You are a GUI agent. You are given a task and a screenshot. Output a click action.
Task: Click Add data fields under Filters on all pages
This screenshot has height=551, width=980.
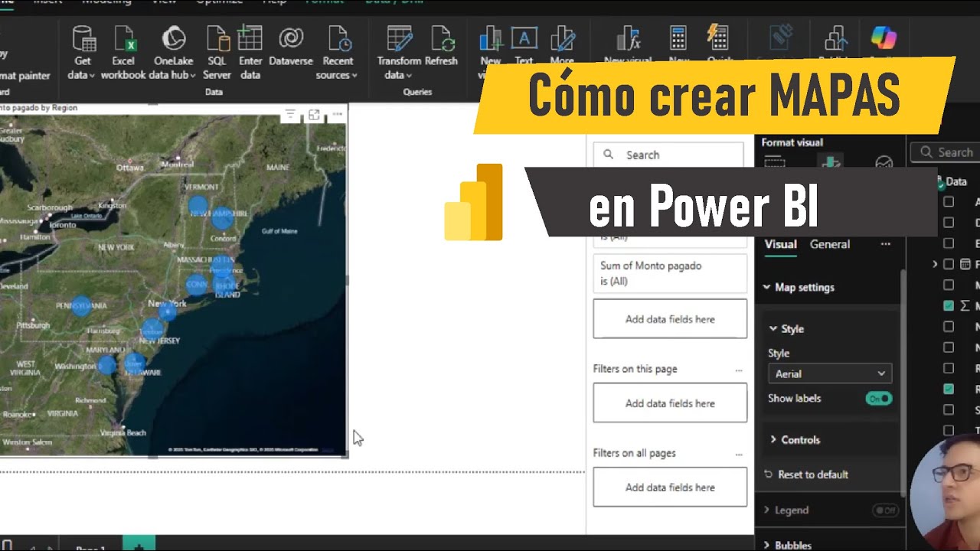[670, 487]
